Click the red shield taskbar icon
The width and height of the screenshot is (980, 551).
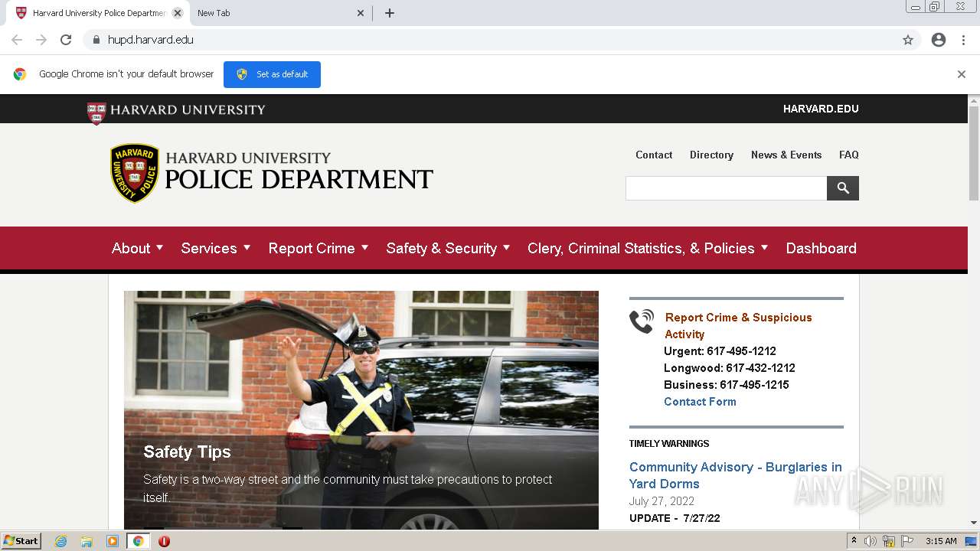[164, 541]
